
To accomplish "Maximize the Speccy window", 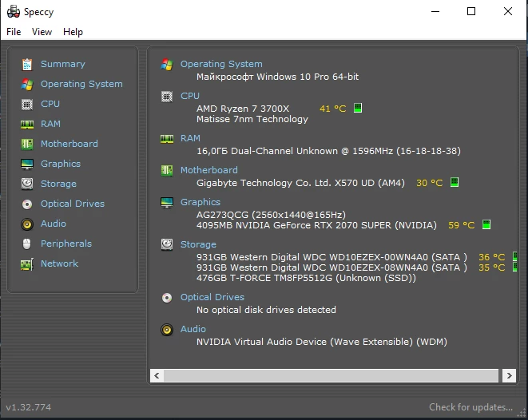I will click(x=471, y=11).
